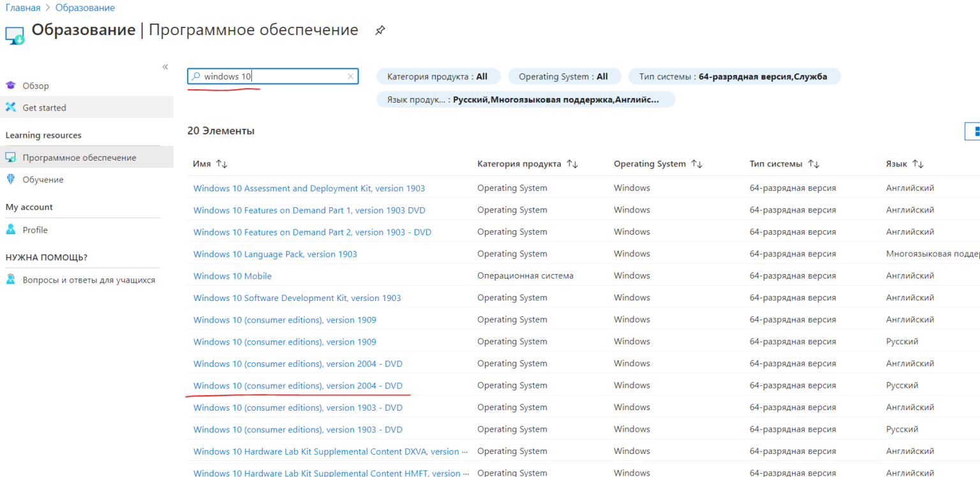Click the Образование breadcrumb link
The height and width of the screenshot is (477, 980).
point(85,8)
